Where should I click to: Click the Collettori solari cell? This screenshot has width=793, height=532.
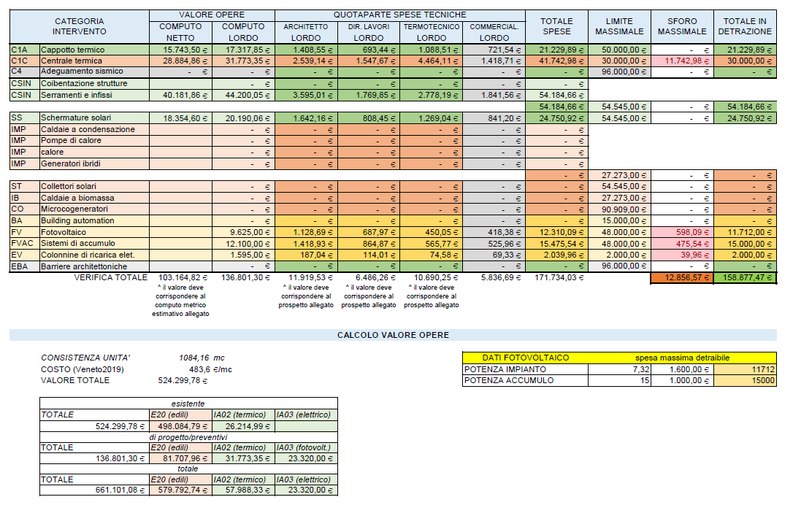95,187
